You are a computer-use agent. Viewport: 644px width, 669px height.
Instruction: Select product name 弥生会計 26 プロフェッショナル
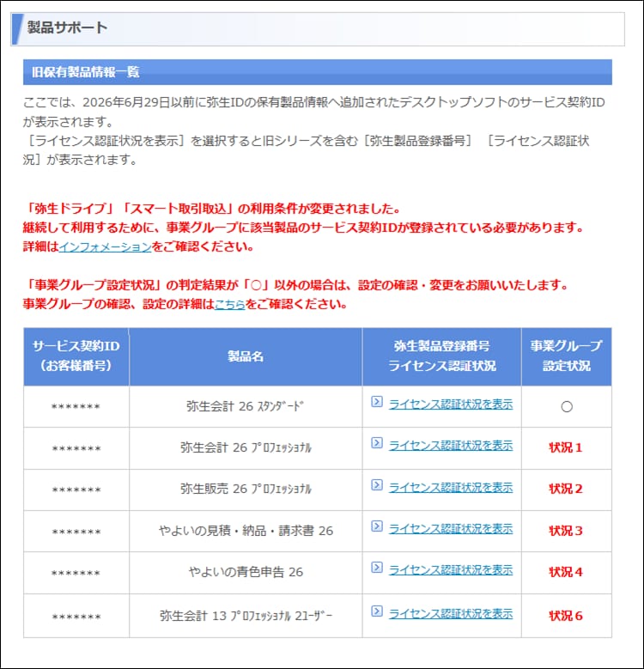pyautogui.click(x=246, y=447)
